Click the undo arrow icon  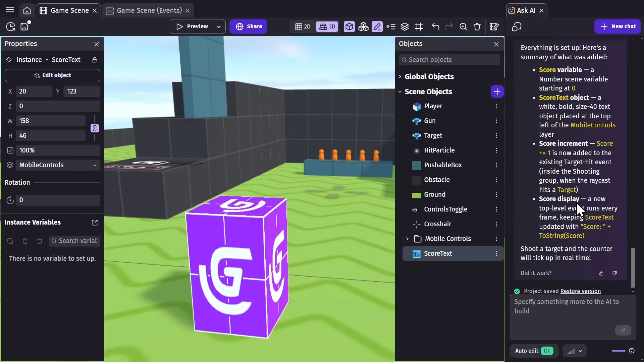tap(435, 26)
